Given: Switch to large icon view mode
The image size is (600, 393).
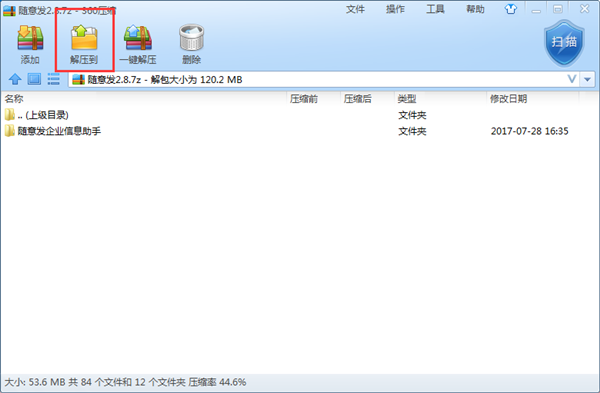Looking at the screenshot, I should point(34,79).
